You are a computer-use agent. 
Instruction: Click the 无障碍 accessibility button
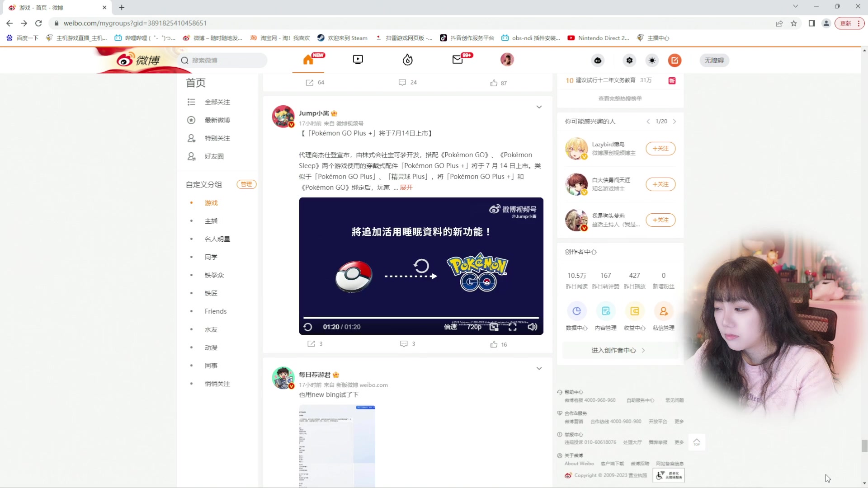[x=714, y=60]
